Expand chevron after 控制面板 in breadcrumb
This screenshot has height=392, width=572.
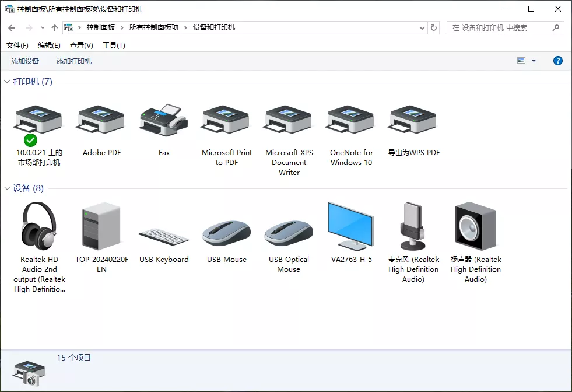point(122,28)
